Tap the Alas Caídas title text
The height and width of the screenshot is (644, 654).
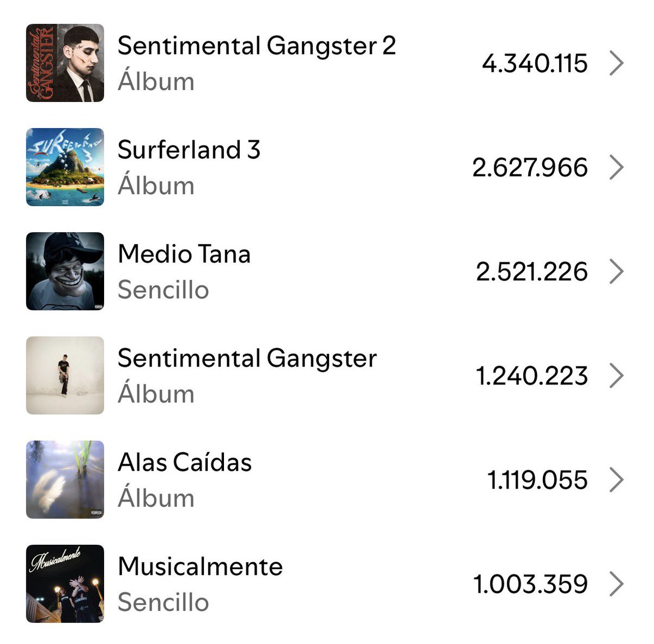pos(185,462)
